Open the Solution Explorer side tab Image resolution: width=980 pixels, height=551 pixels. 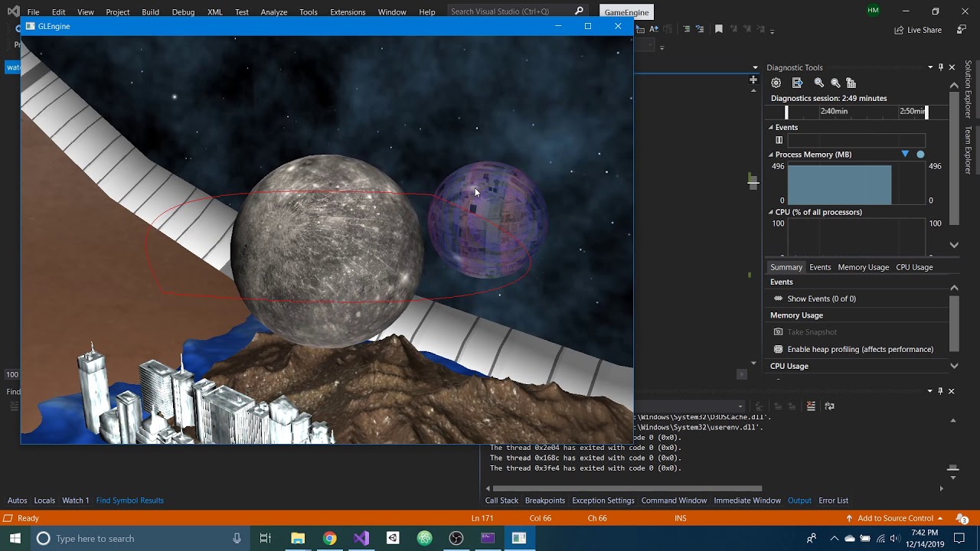[x=968, y=89]
